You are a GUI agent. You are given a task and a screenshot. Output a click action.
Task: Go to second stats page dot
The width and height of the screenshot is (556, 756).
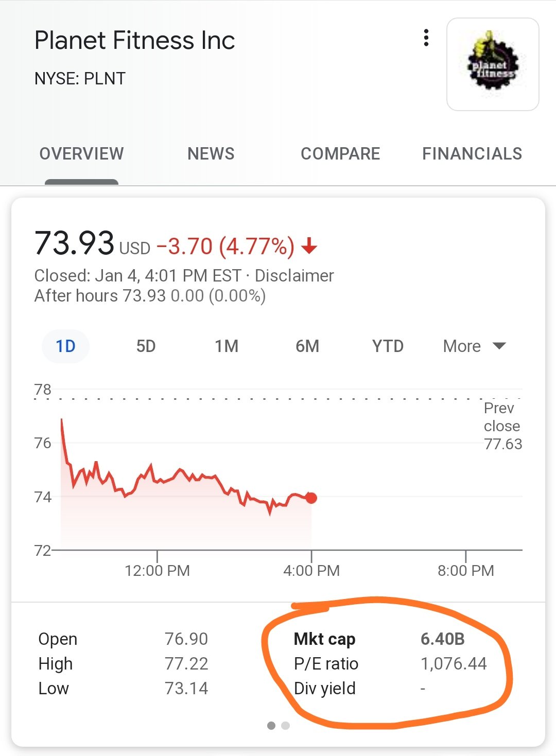[x=286, y=726]
